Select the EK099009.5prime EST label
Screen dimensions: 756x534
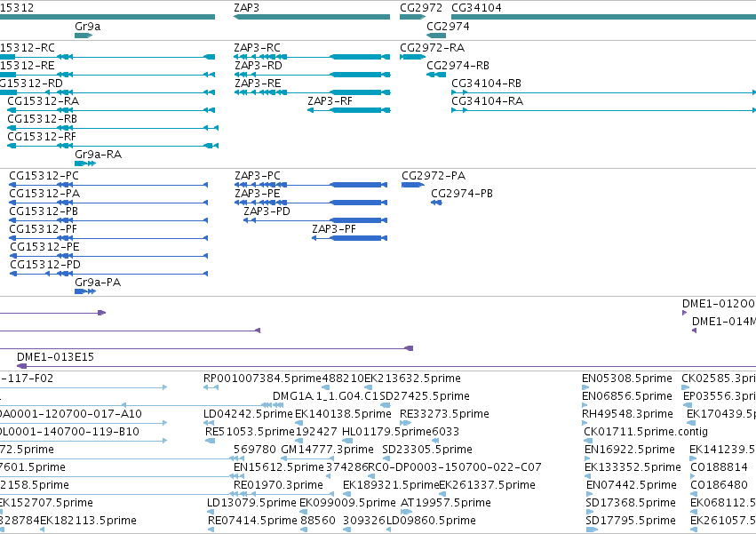(347, 504)
